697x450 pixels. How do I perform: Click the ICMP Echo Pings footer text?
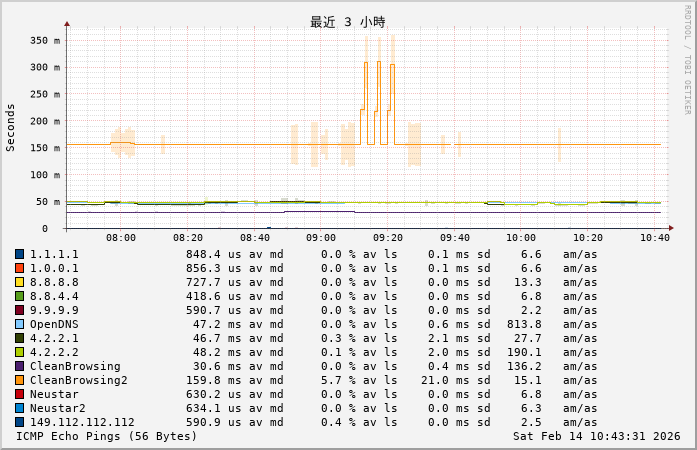[x=107, y=436]
